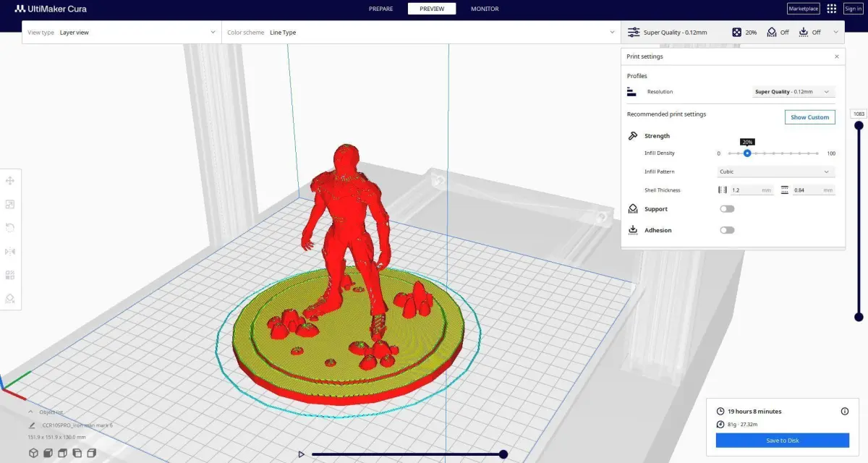The height and width of the screenshot is (463, 868).
Task: Collapse the print settings header chevron
Action: point(836,33)
